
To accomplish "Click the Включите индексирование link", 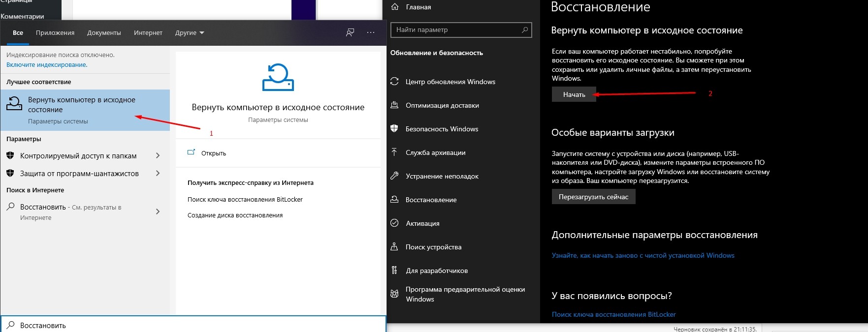I will [x=47, y=65].
